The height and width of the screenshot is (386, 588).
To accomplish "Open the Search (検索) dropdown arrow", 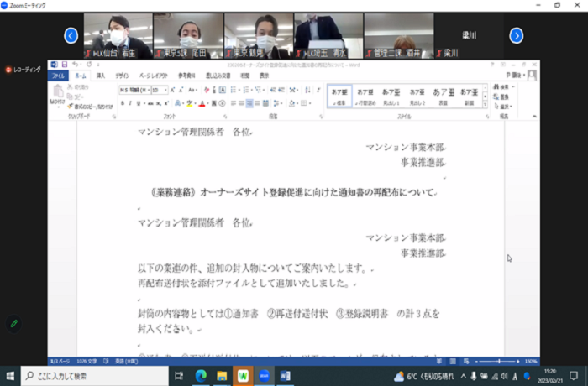I will coord(513,87).
